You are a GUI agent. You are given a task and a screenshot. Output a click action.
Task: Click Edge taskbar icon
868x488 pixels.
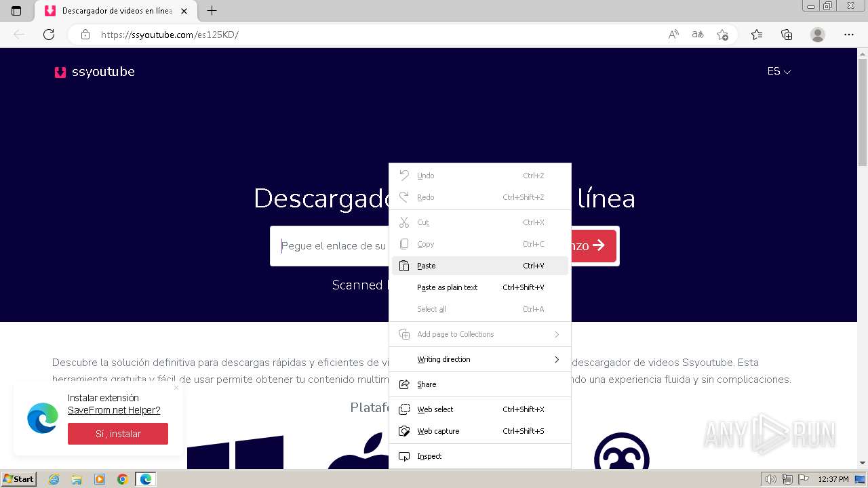(146, 479)
